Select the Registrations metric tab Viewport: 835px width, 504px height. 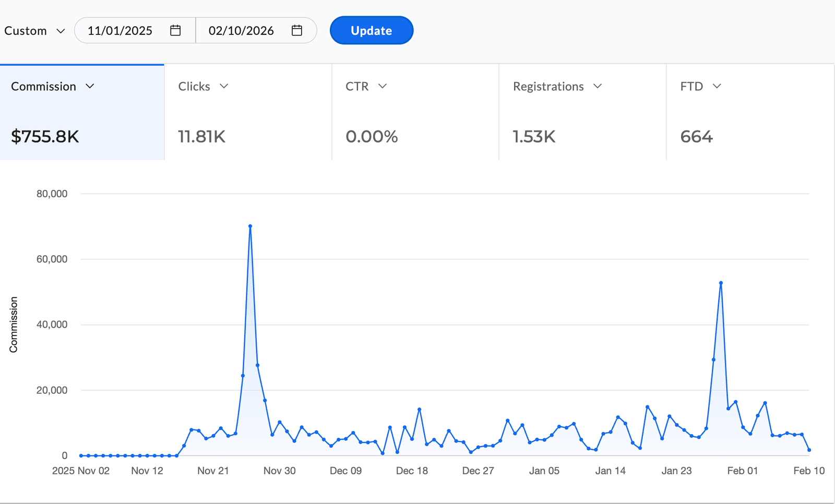click(x=582, y=112)
